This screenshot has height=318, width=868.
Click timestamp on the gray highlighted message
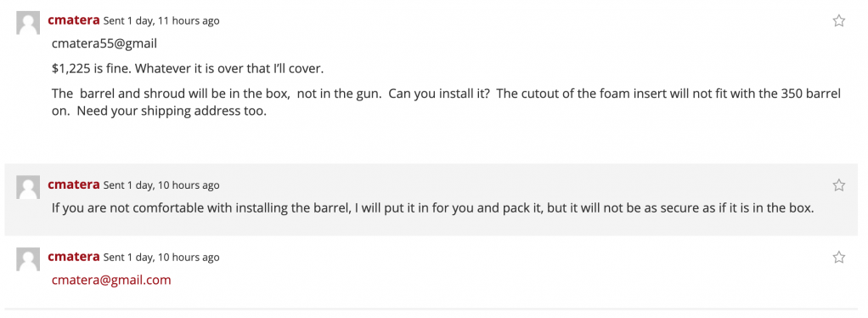tap(161, 185)
